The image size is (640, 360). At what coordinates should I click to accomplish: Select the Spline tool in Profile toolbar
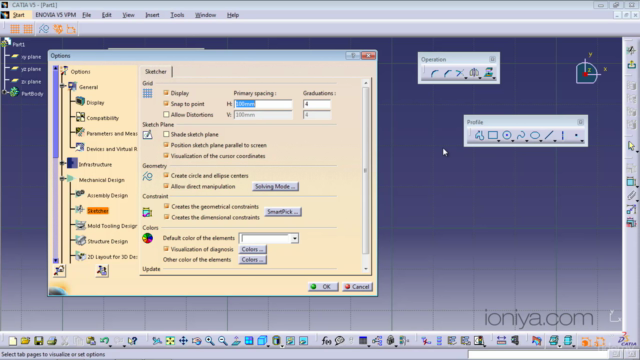click(x=521, y=136)
